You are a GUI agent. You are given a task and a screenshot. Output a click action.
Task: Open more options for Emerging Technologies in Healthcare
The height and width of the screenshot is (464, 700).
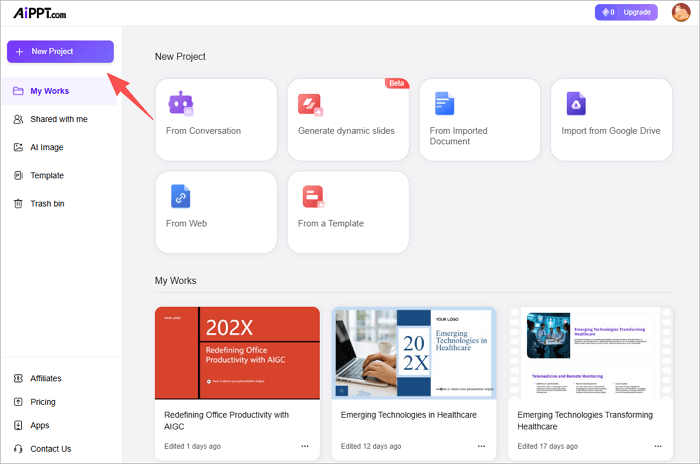[x=481, y=446]
